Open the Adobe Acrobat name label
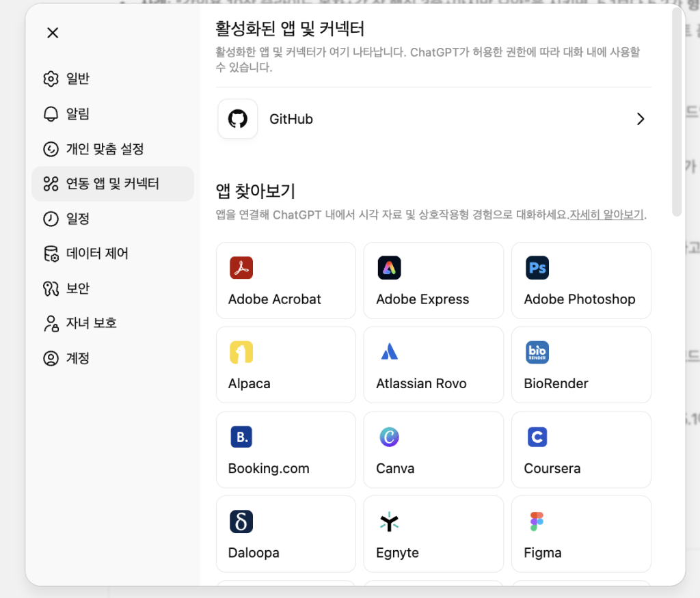700x598 pixels. [x=275, y=299]
